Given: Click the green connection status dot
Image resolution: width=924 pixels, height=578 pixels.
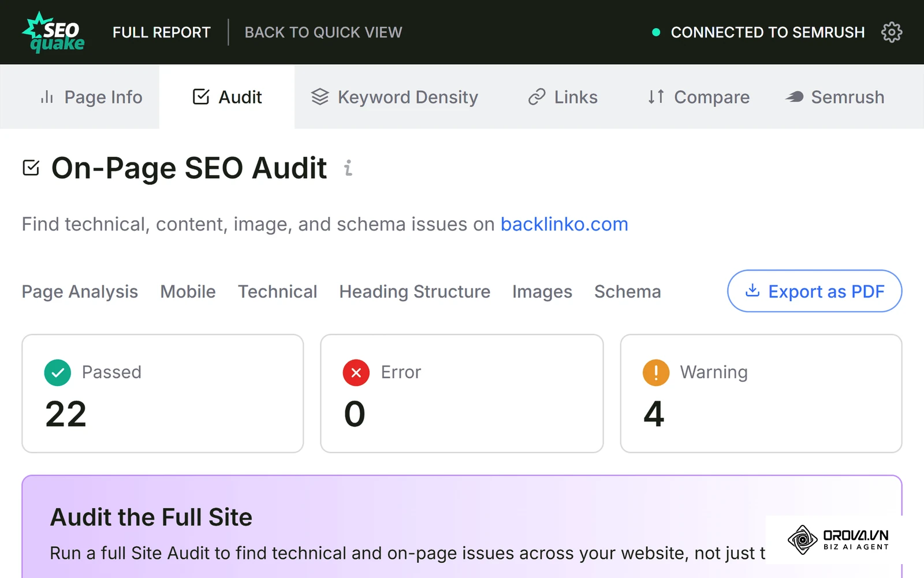Looking at the screenshot, I should click(x=656, y=32).
